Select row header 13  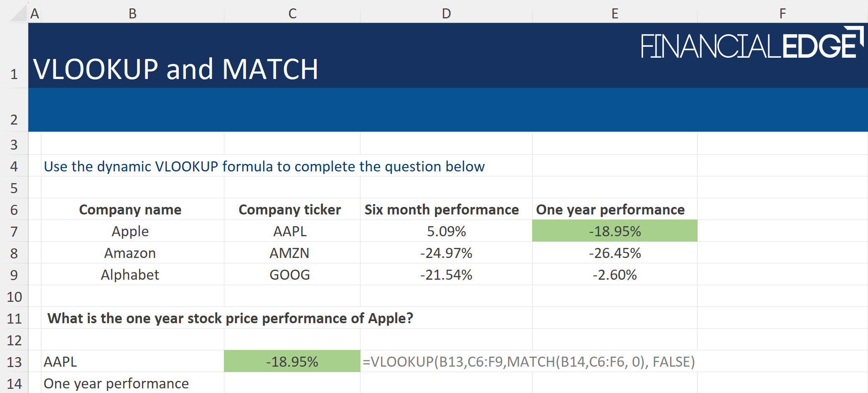pyautogui.click(x=14, y=362)
